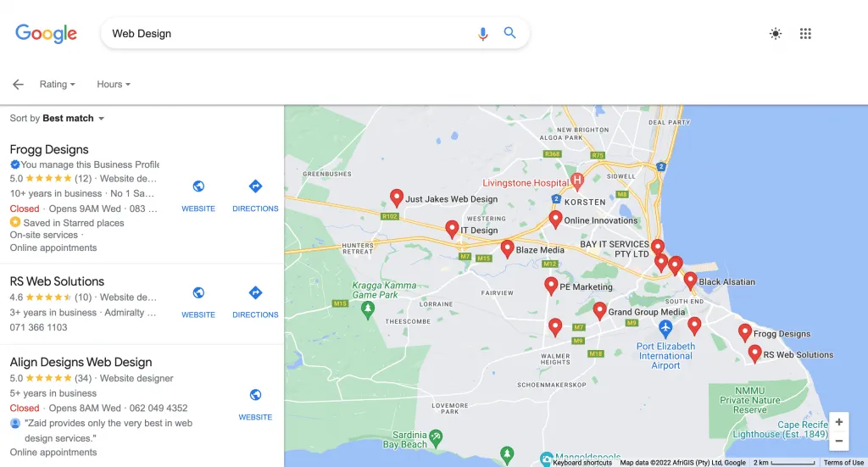This screenshot has height=467, width=868.
Task: Click the phone number 071 366 1103
Action: coord(38,327)
